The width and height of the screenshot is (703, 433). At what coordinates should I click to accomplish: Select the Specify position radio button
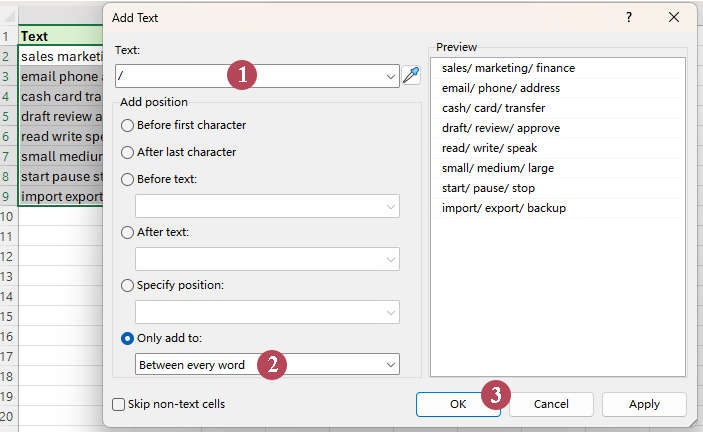[127, 286]
